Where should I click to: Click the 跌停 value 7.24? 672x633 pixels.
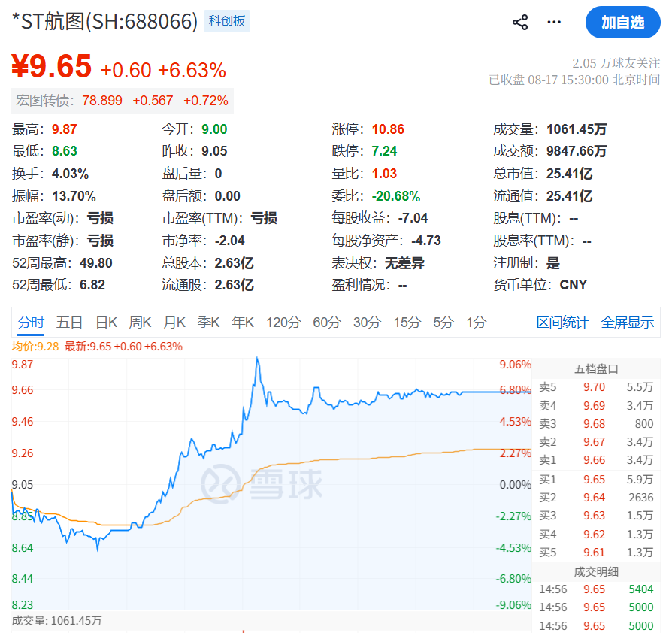click(x=384, y=151)
